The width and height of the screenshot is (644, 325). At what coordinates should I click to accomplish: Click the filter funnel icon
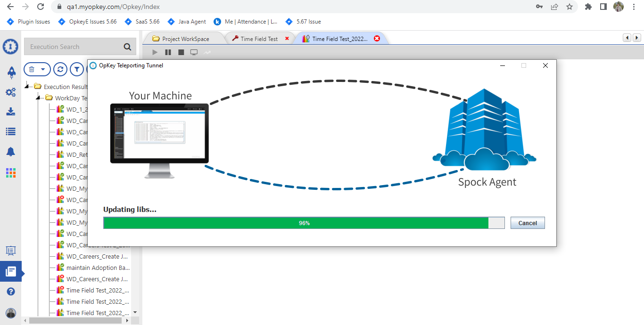pos(77,69)
